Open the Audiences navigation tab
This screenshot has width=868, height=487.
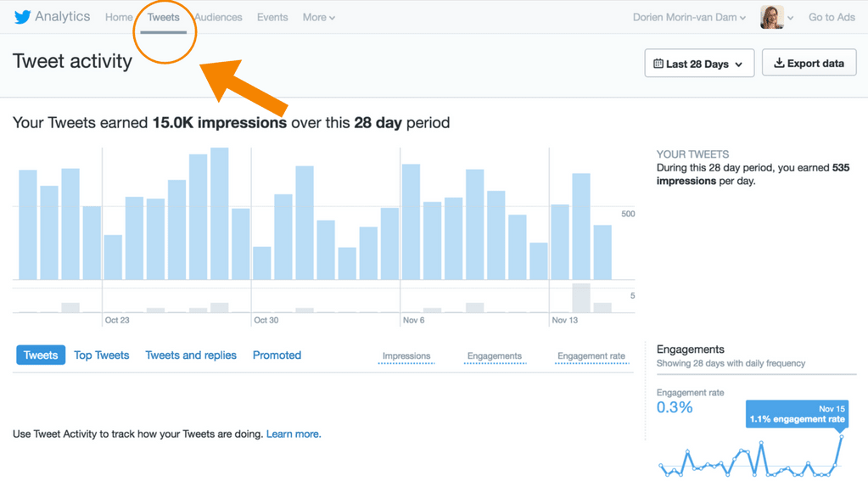click(x=218, y=17)
